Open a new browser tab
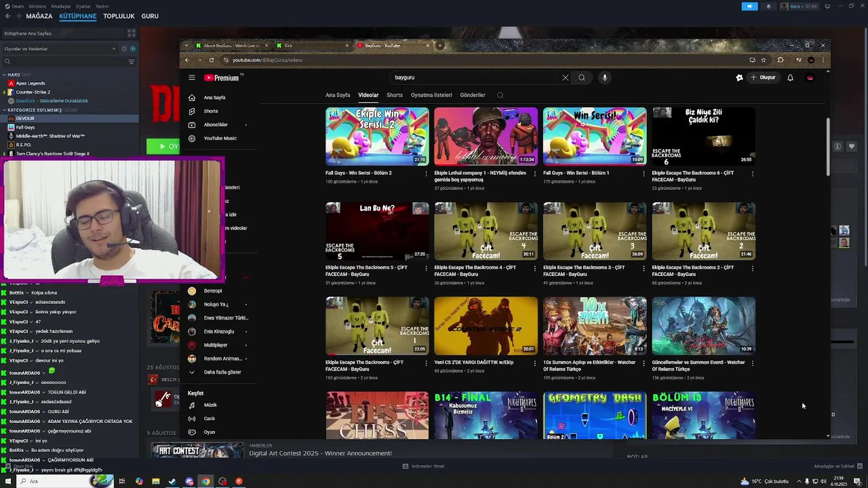This screenshot has height=488, width=868. [x=440, y=45]
